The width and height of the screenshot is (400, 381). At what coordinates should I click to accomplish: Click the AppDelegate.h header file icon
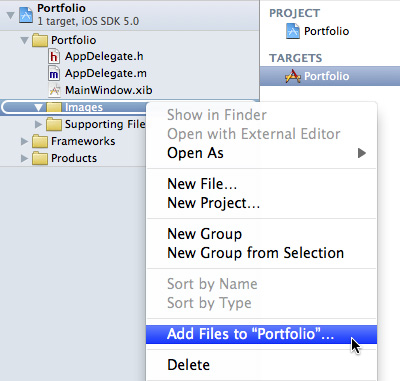[x=54, y=56]
